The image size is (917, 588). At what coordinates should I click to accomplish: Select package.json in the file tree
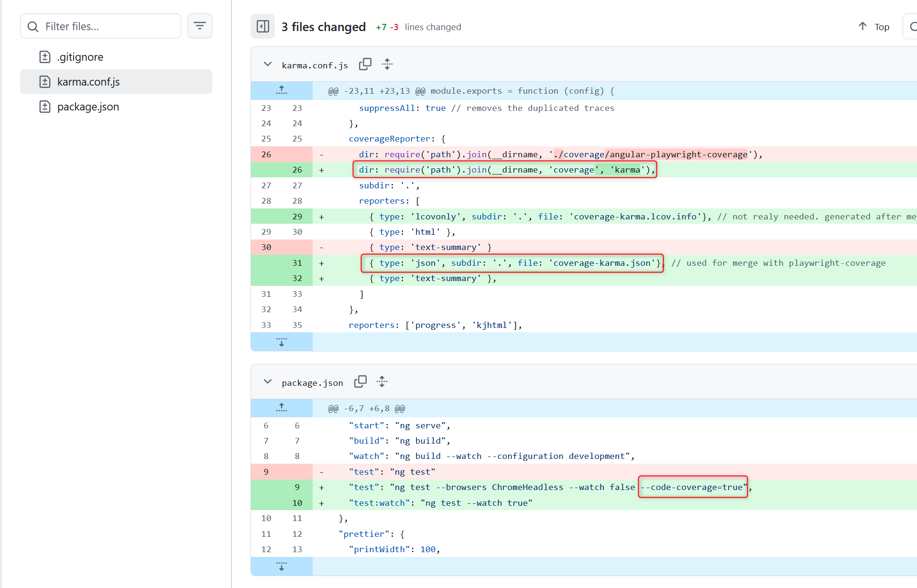tap(88, 107)
